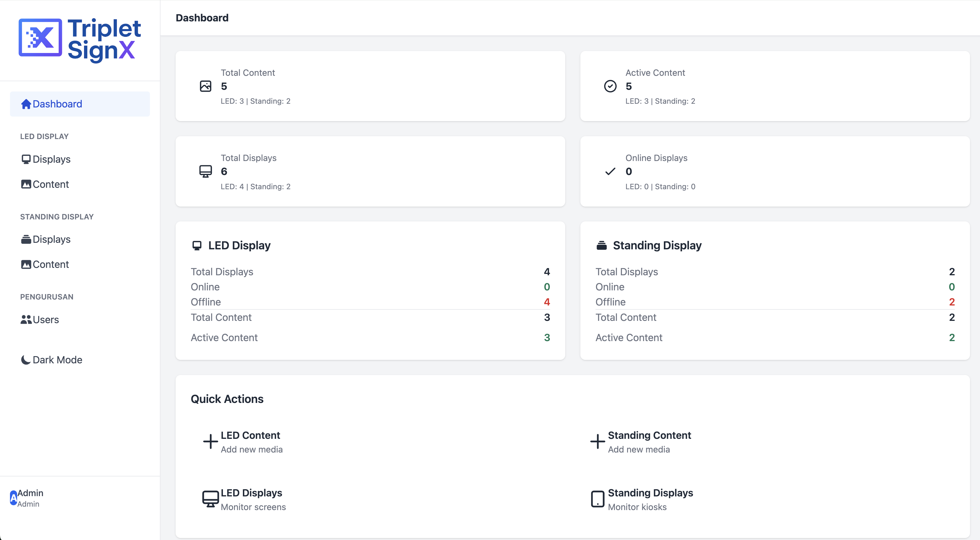Screen dimensions: 980x540
Task: Click the plus icon for LED Content
Action: coord(210,441)
